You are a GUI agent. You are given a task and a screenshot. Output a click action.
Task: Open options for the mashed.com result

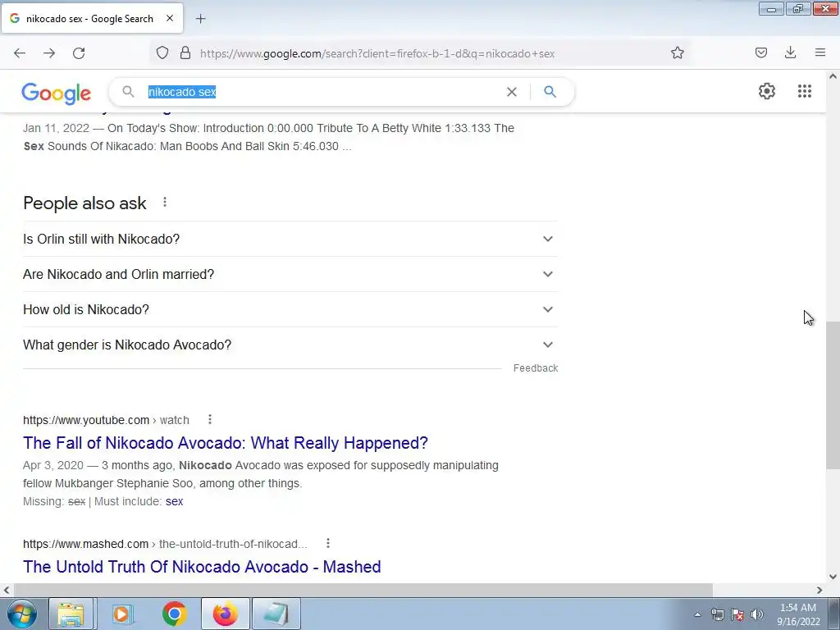point(328,543)
